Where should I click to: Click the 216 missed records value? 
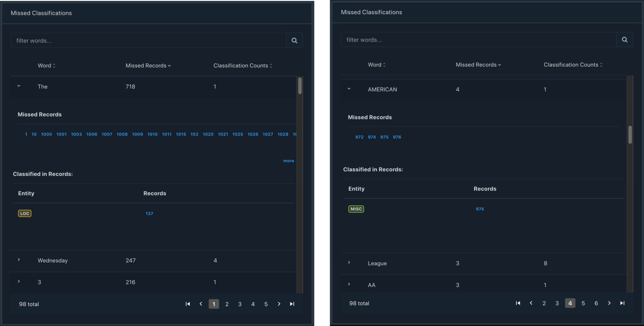tap(130, 282)
